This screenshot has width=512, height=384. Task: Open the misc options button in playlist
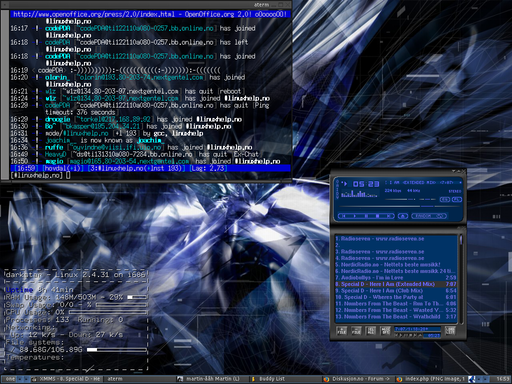[x=385, y=331]
